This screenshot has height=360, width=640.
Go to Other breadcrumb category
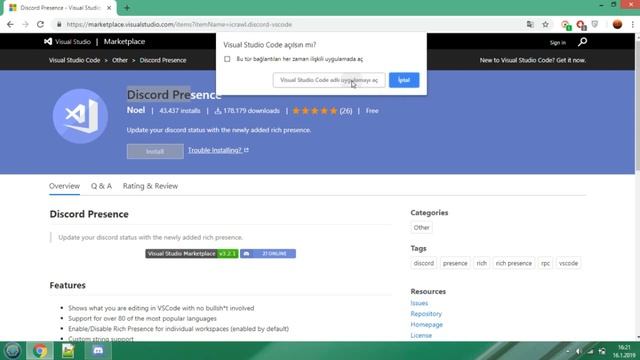pos(120,60)
